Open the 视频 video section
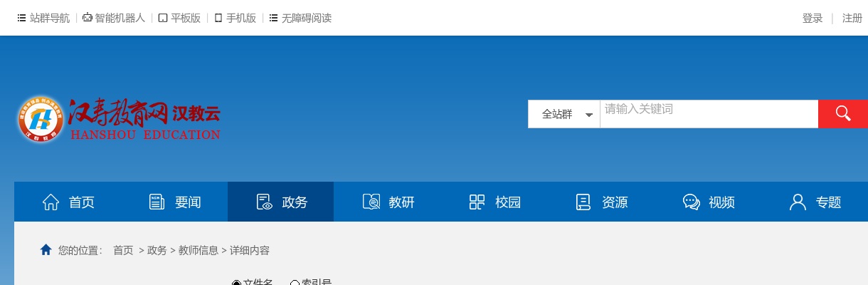This screenshot has height=285, width=868. [708, 202]
